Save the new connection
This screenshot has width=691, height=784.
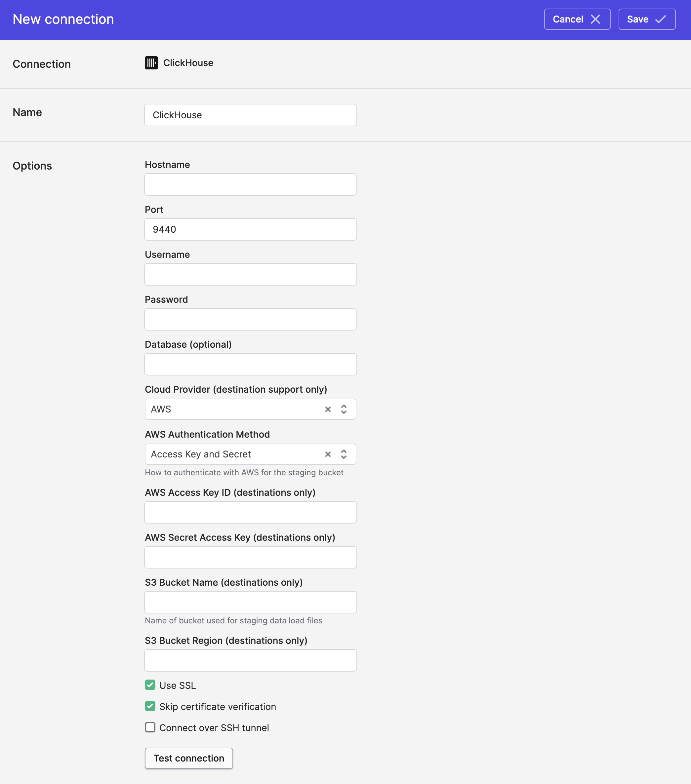coord(647,19)
